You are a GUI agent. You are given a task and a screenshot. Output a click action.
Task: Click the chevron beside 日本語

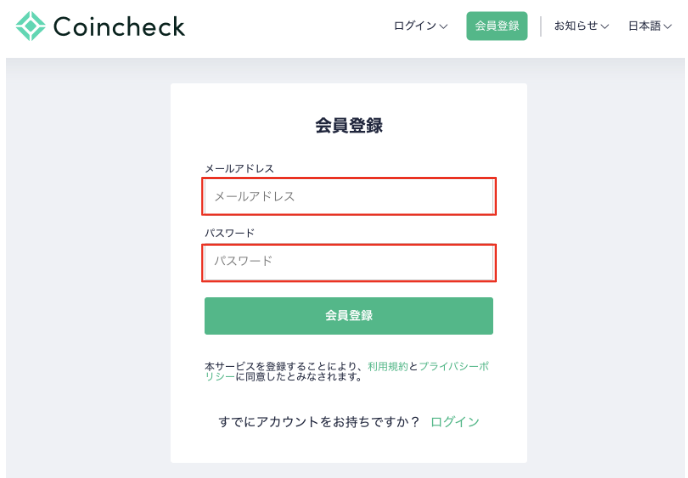(667, 27)
